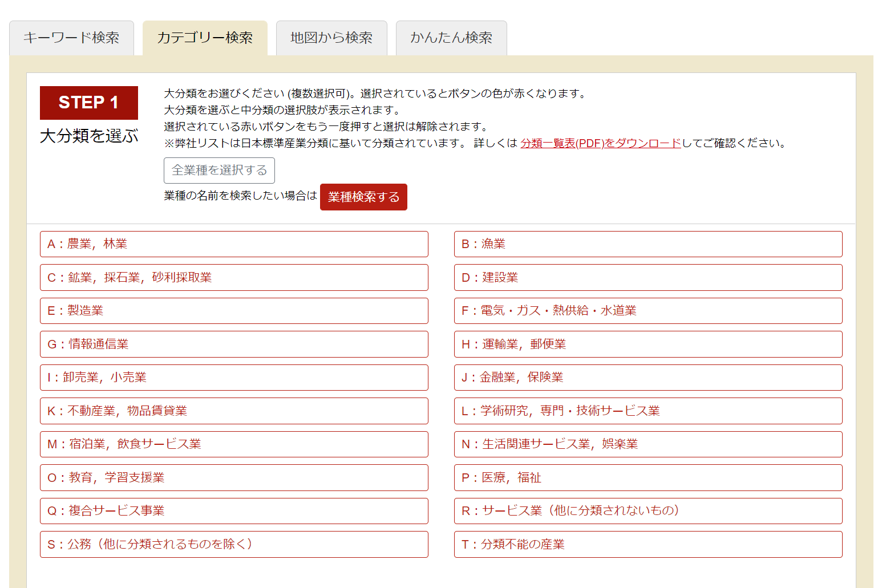Toggle category B：漁業
886x588 pixels.
tap(648, 244)
